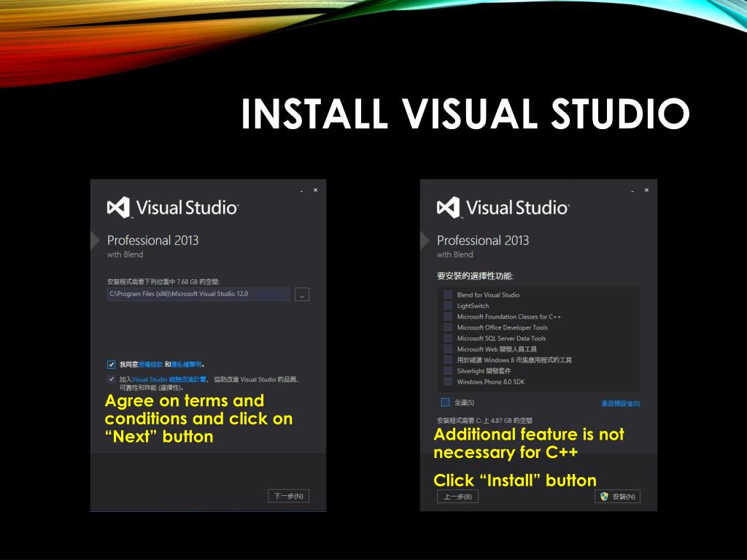
Task: Minimize the left installer window
Action: [301, 190]
